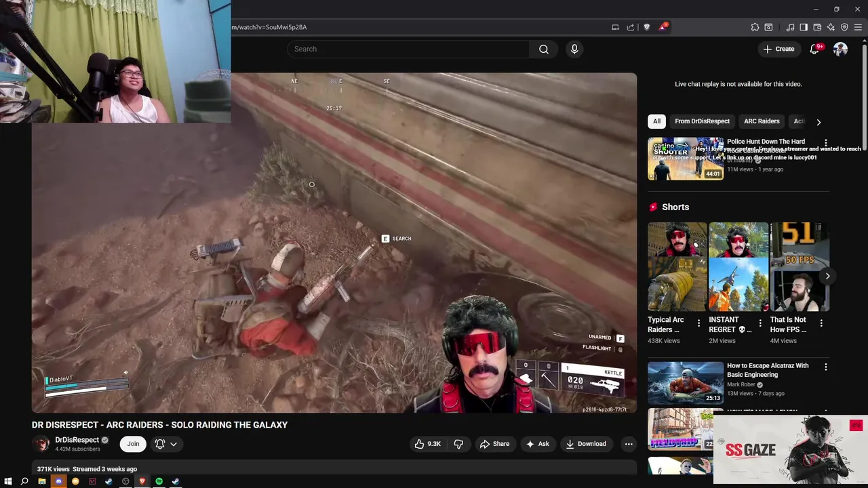The width and height of the screenshot is (868, 488).
Task: Click the install app icon in address bar
Action: pos(615,27)
